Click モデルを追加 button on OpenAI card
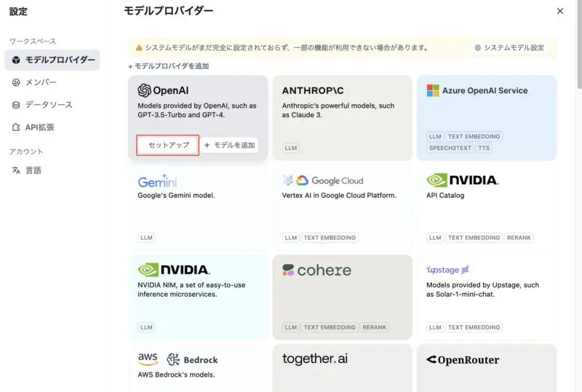The width and height of the screenshot is (582, 392). tap(229, 145)
